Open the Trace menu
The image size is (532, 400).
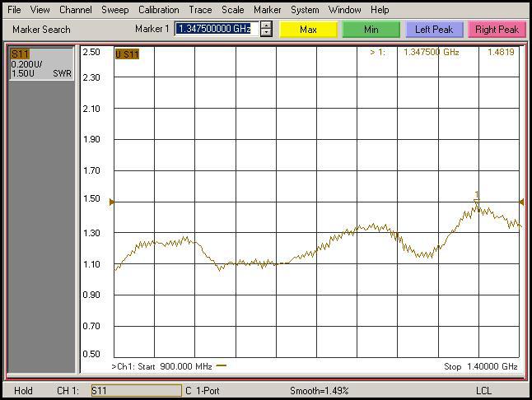[x=200, y=10]
